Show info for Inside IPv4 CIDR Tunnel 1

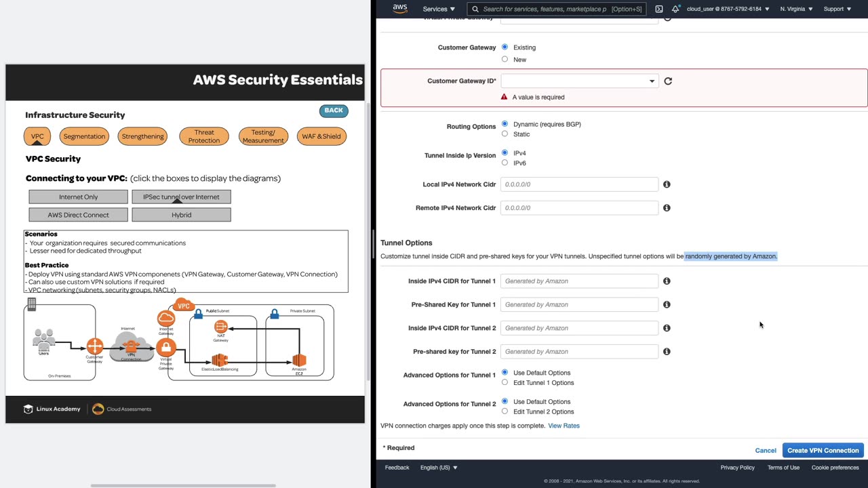667,281
